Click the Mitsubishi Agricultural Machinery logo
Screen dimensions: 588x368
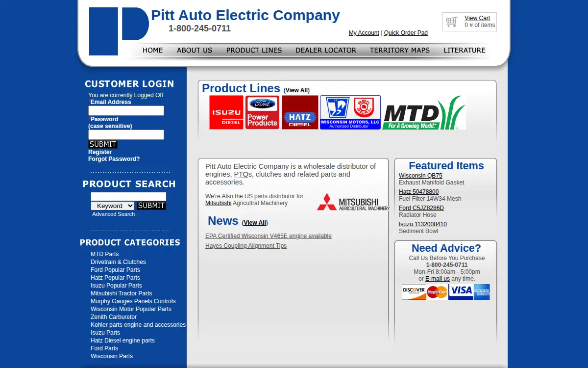tap(353, 202)
